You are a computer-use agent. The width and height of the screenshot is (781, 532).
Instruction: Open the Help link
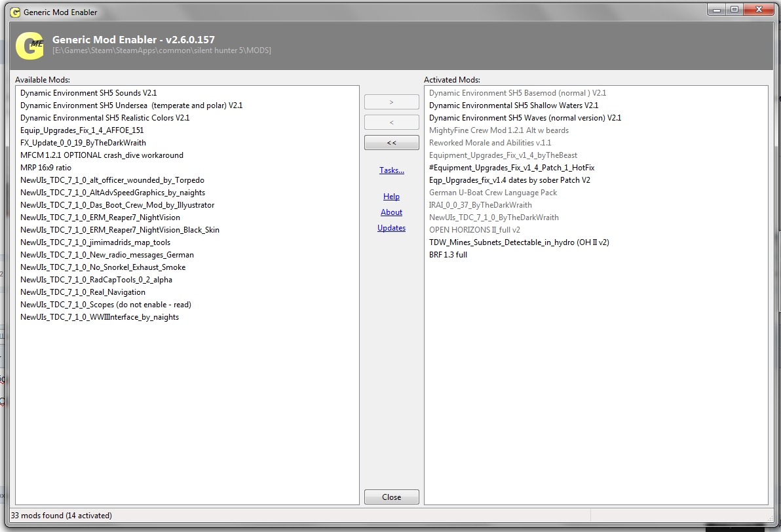(x=392, y=197)
